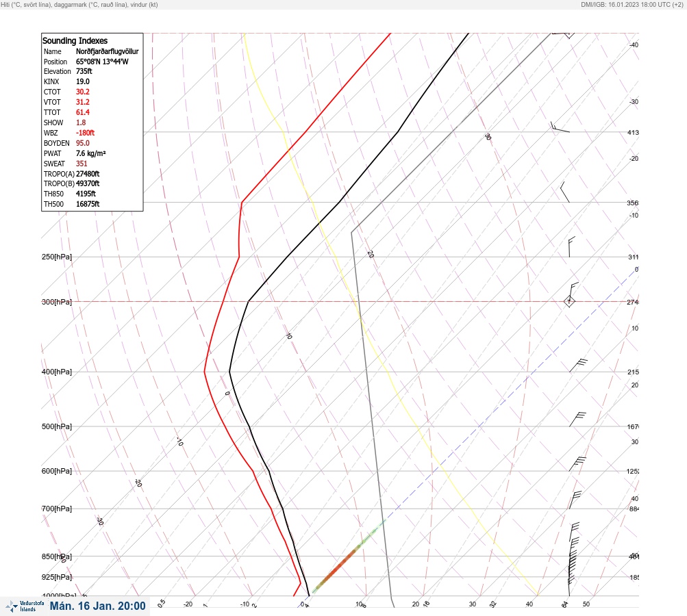Click the TH850 value 4195ft
This screenshot has height=616, width=687.
point(86,194)
